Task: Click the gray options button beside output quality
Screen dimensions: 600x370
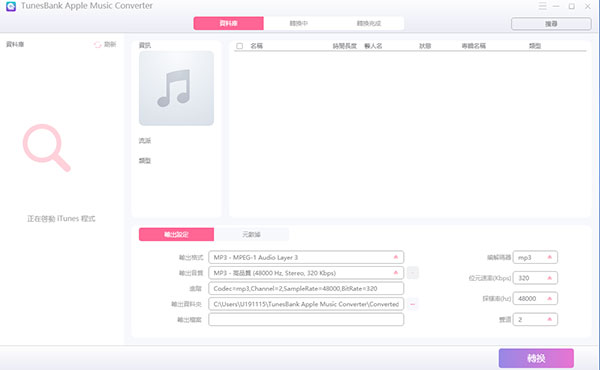Action: coord(412,273)
